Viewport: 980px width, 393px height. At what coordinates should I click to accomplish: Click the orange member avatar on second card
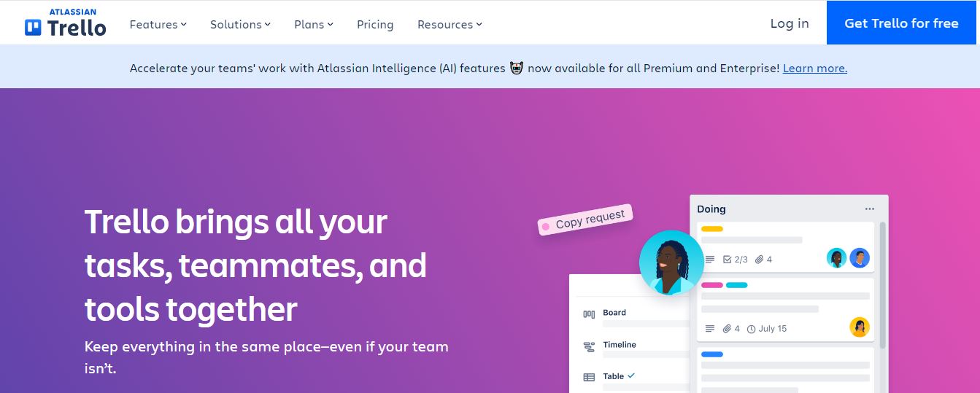(x=860, y=327)
